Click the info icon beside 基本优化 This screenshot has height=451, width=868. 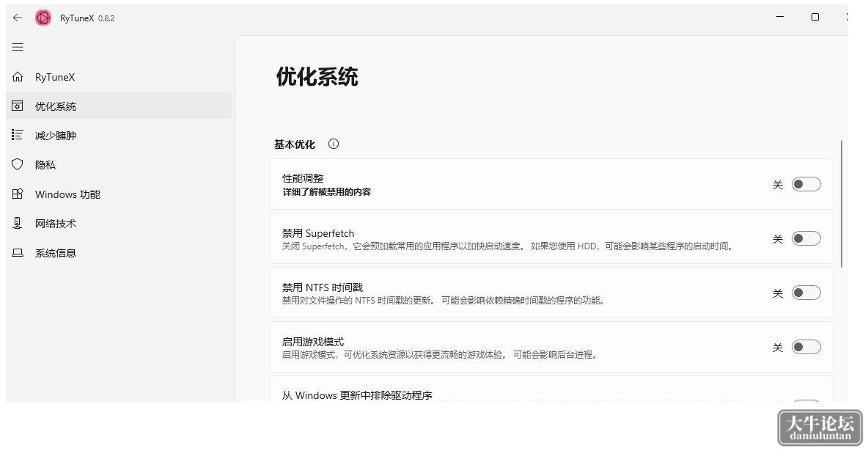(334, 144)
